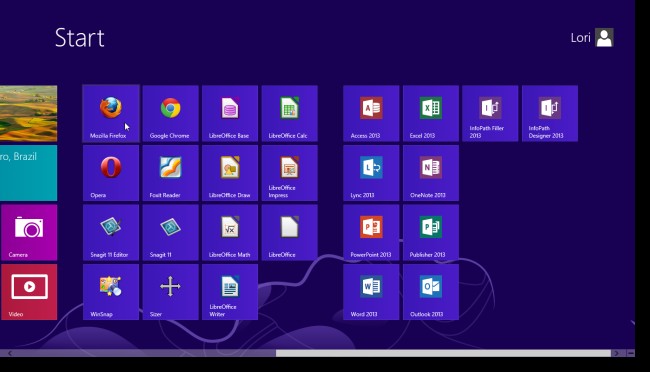Open the Outlook 2013 tile
Viewport: 650px width, 372px height.
[x=431, y=292]
